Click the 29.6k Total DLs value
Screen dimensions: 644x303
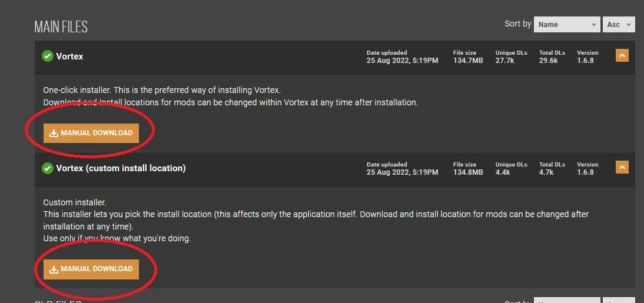pos(548,61)
